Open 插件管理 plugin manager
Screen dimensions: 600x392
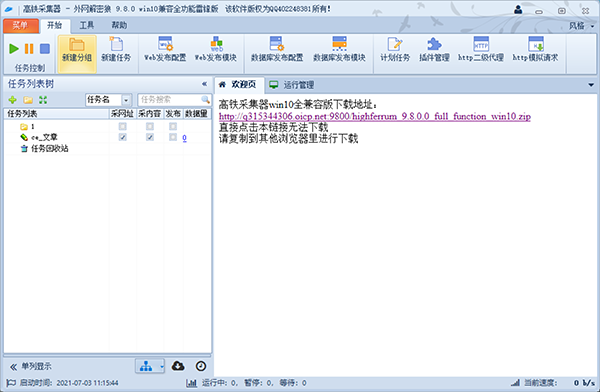point(434,50)
